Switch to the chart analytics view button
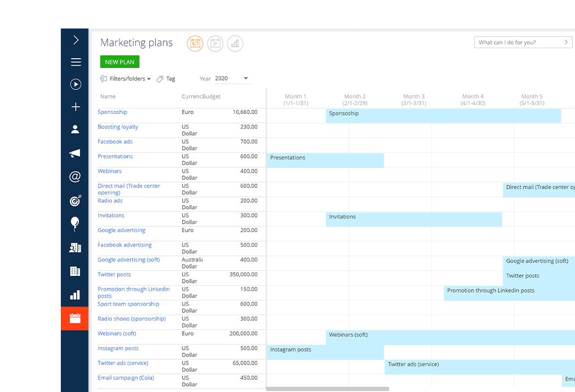The height and width of the screenshot is (392, 575). (235, 43)
